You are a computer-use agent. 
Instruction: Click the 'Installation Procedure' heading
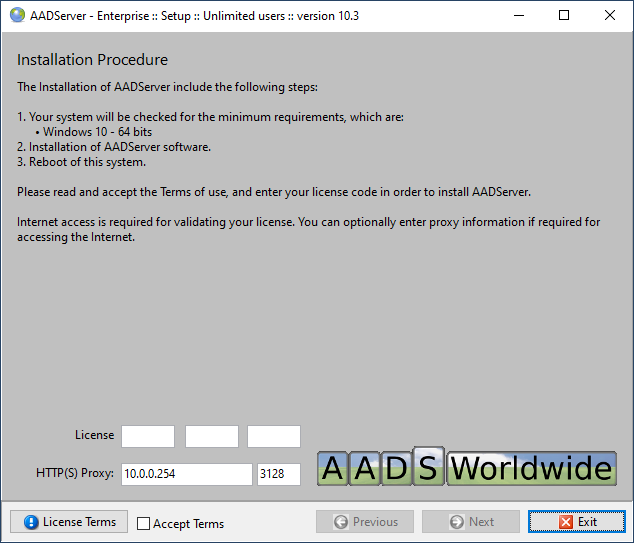point(92,60)
